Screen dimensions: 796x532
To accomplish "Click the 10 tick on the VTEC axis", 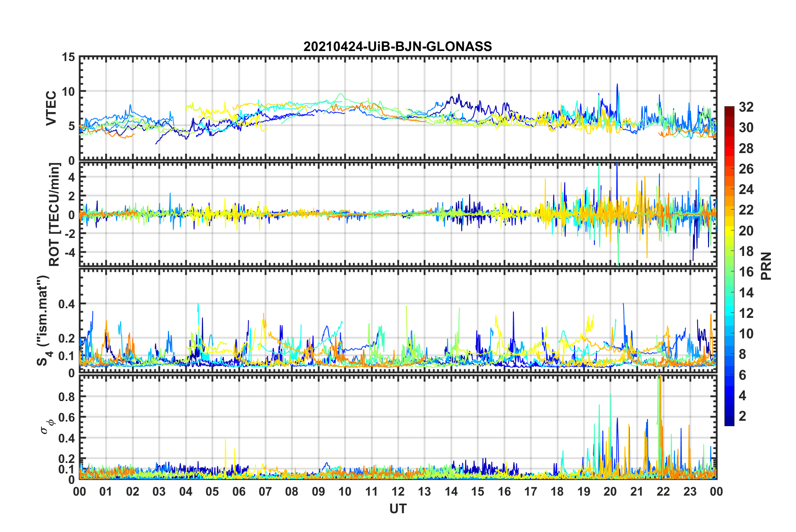I will [x=69, y=91].
